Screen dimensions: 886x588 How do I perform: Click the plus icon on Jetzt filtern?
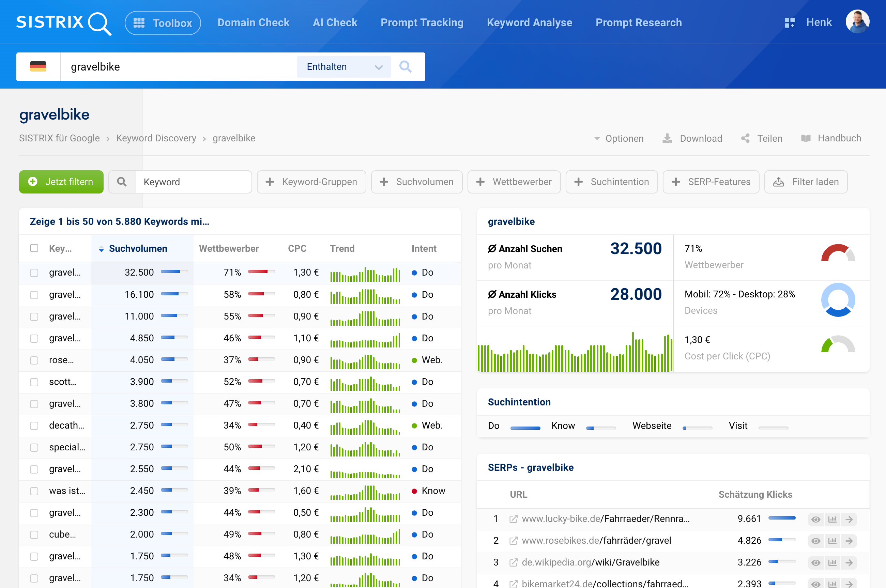click(33, 182)
